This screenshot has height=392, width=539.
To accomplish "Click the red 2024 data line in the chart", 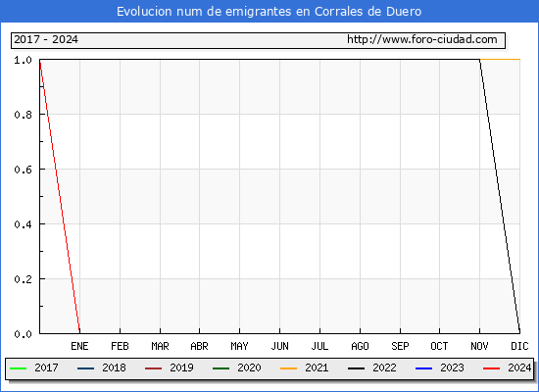I will [x=60, y=196].
